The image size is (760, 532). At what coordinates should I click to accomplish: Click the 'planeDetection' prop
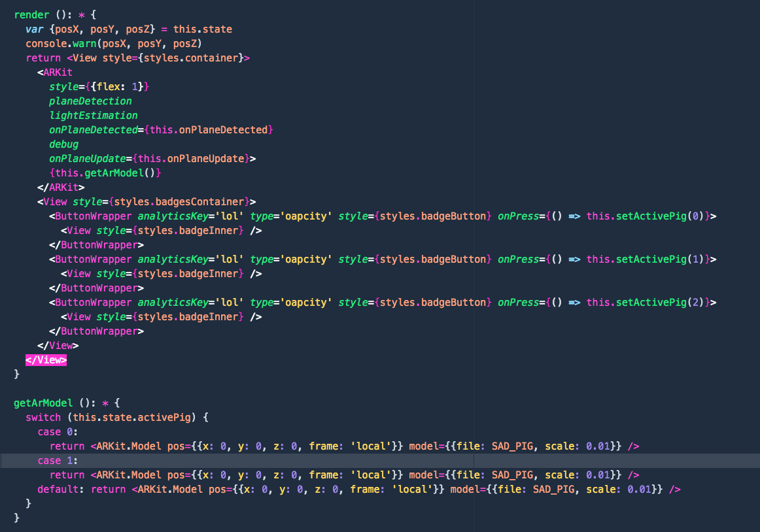pos(90,101)
